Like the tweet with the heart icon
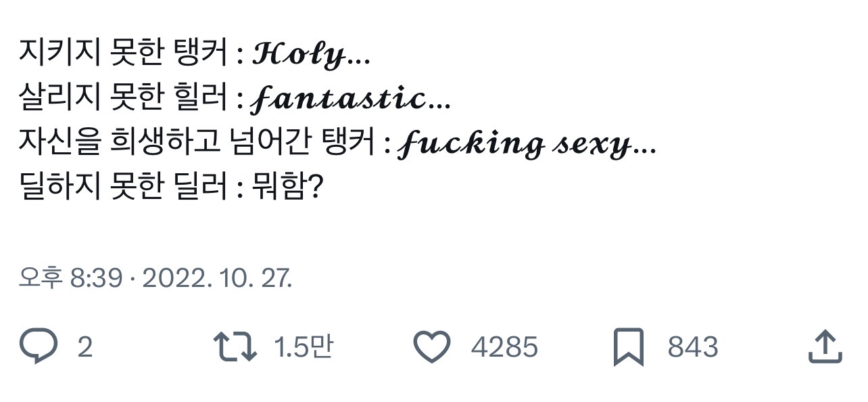The height and width of the screenshot is (402, 868). click(x=431, y=347)
